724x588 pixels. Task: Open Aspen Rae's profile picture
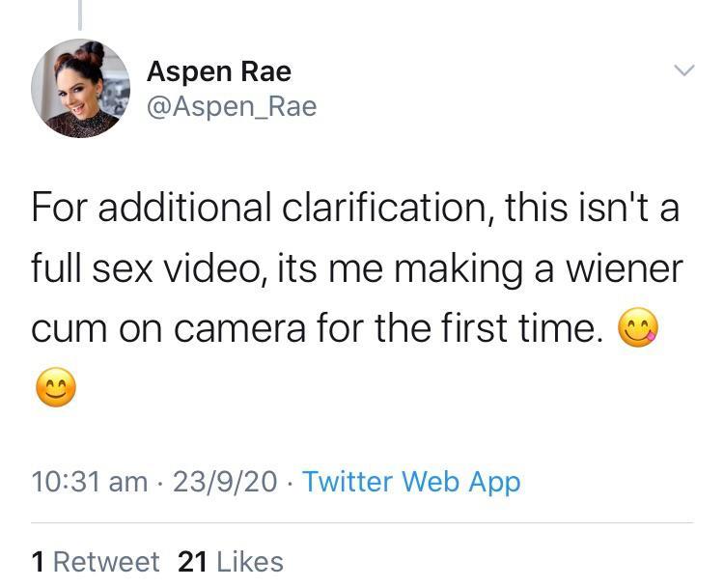point(80,89)
